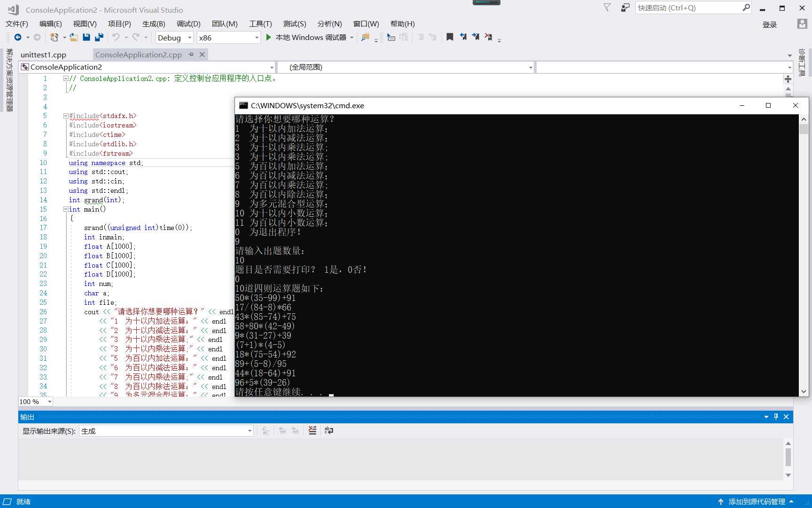812x508 pixels.
Task: Open the x86 platform dropdown
Action: [257, 38]
